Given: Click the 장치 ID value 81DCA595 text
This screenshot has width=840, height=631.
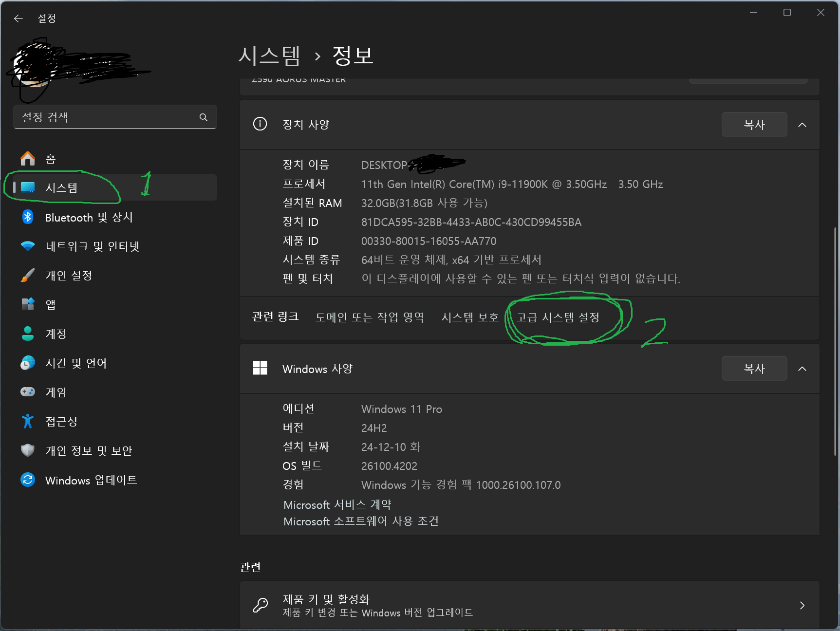Looking at the screenshot, I should pyautogui.click(x=471, y=222).
